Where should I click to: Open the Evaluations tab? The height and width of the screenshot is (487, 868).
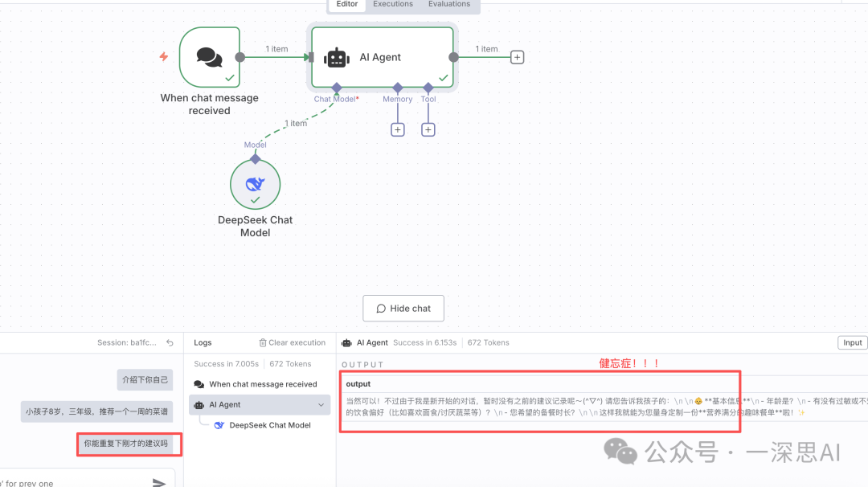(x=448, y=4)
